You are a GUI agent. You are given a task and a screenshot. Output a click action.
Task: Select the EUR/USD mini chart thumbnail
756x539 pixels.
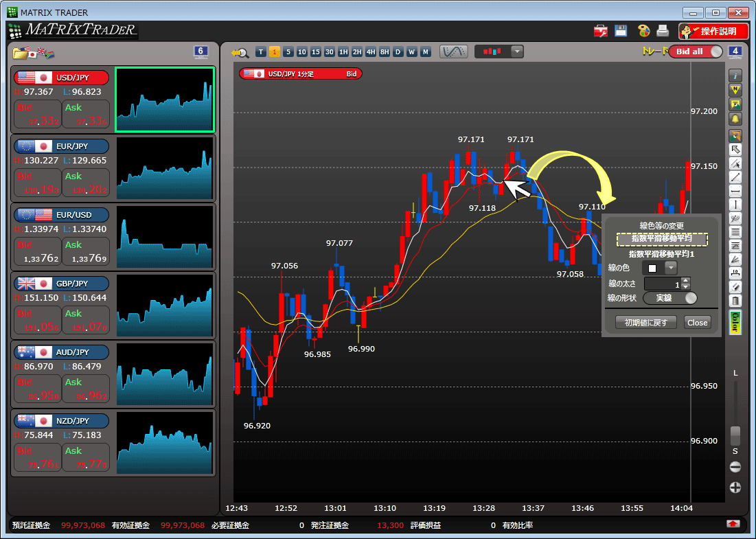pos(165,237)
